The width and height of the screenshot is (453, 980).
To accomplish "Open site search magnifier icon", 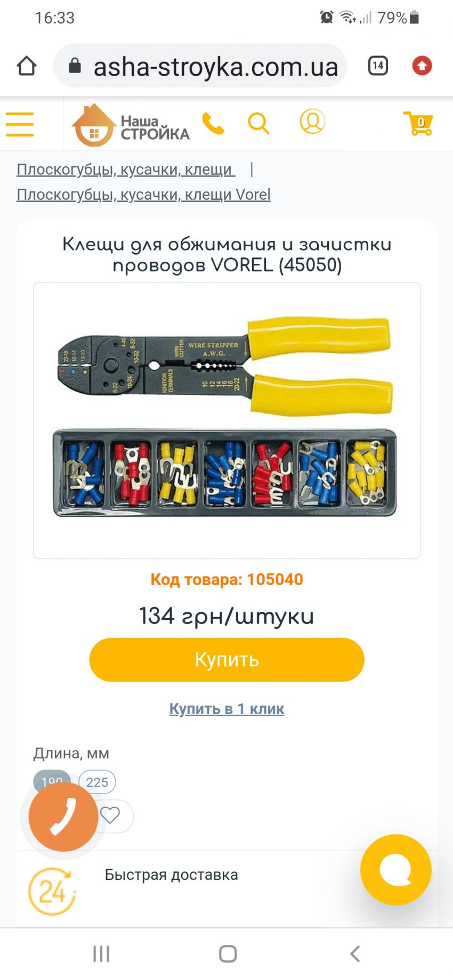I will (259, 124).
